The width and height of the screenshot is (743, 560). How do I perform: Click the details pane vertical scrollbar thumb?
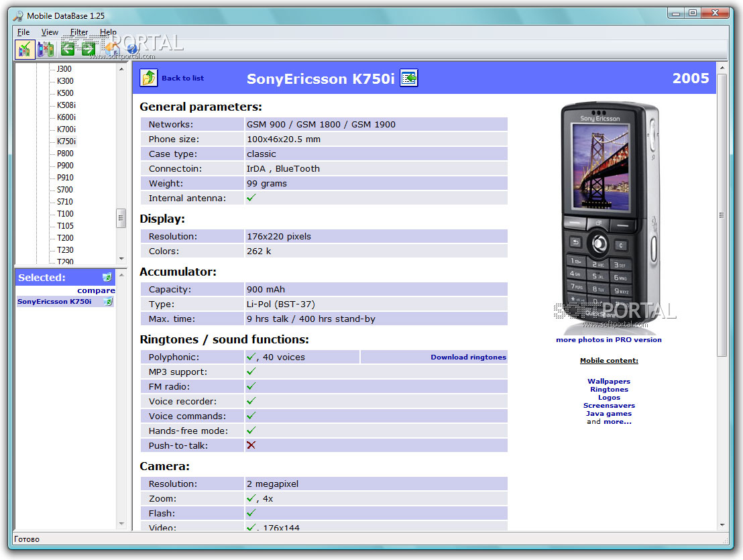[x=722, y=215]
